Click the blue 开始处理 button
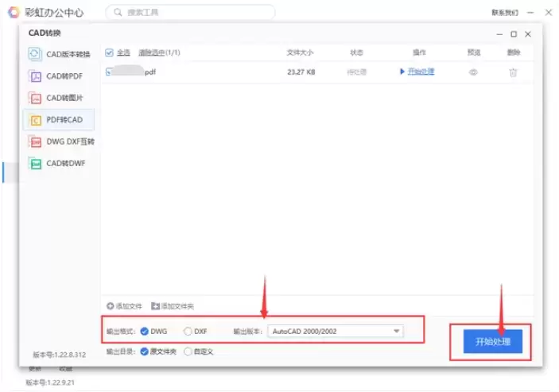Screen dimensions: 559x392 click(x=492, y=341)
